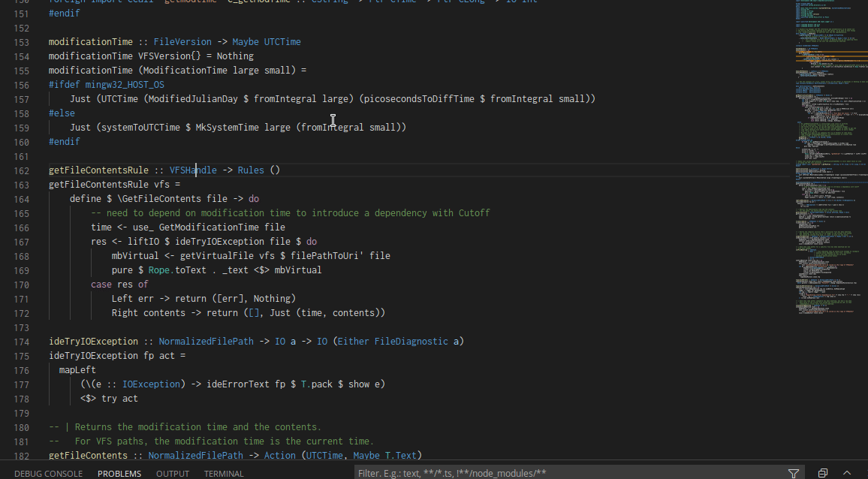The width and height of the screenshot is (868, 479).
Task: Click the #else directive on line 158
Action: 62,113
